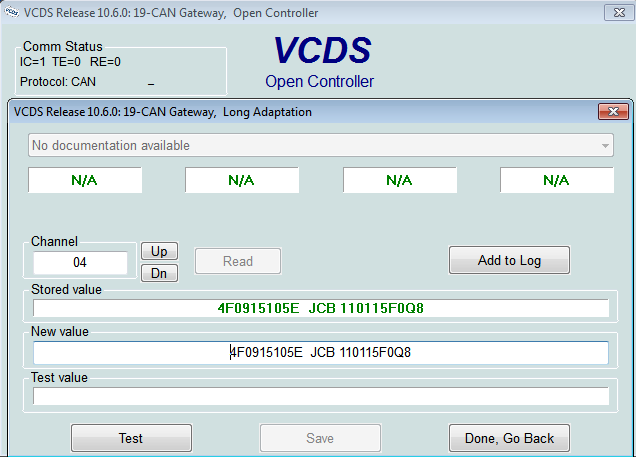This screenshot has width=636, height=457.
Task: Click the Long Adaptation dialog title
Action: (163, 112)
